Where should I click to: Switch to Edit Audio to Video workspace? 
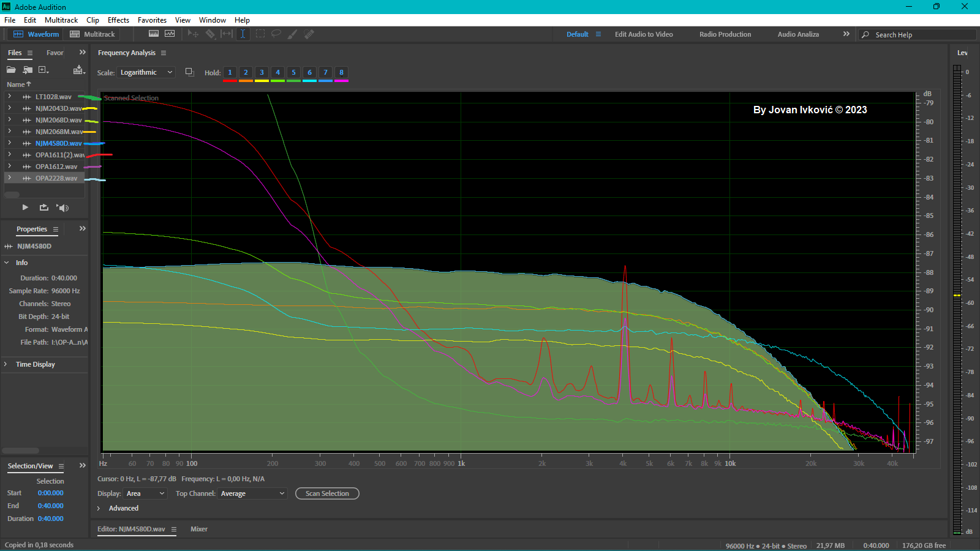[x=644, y=34]
